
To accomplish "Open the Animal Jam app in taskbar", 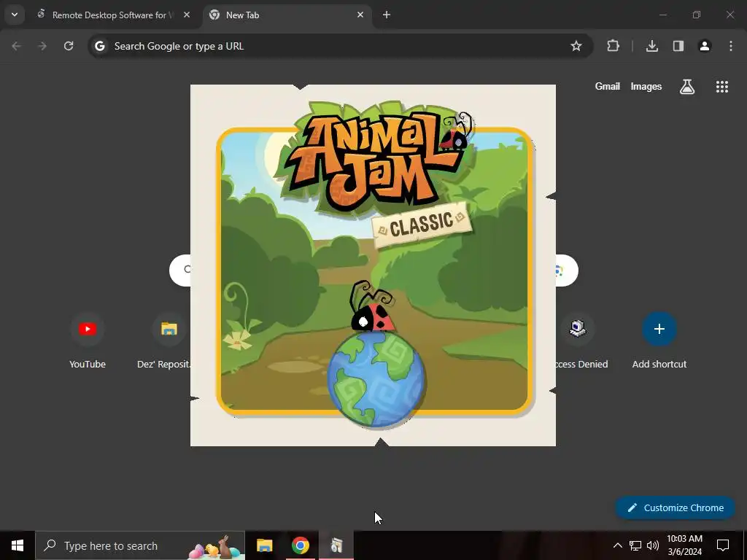I will [336, 545].
